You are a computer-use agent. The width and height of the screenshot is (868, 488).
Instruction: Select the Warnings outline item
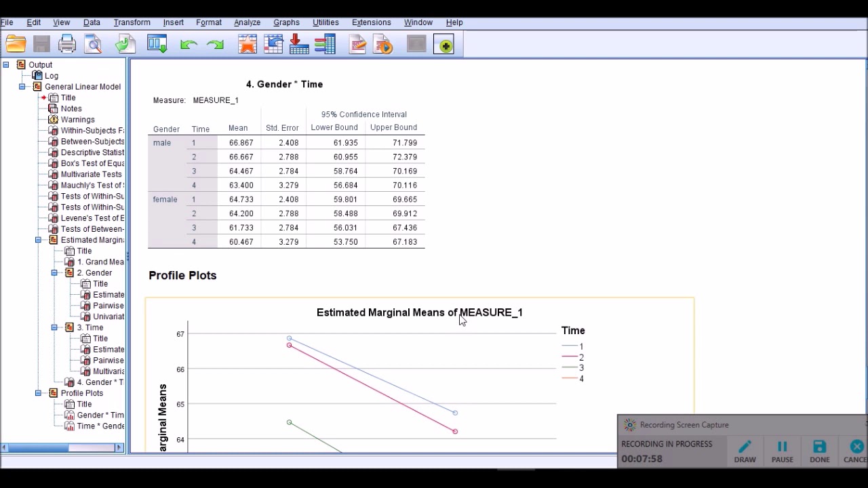point(77,119)
